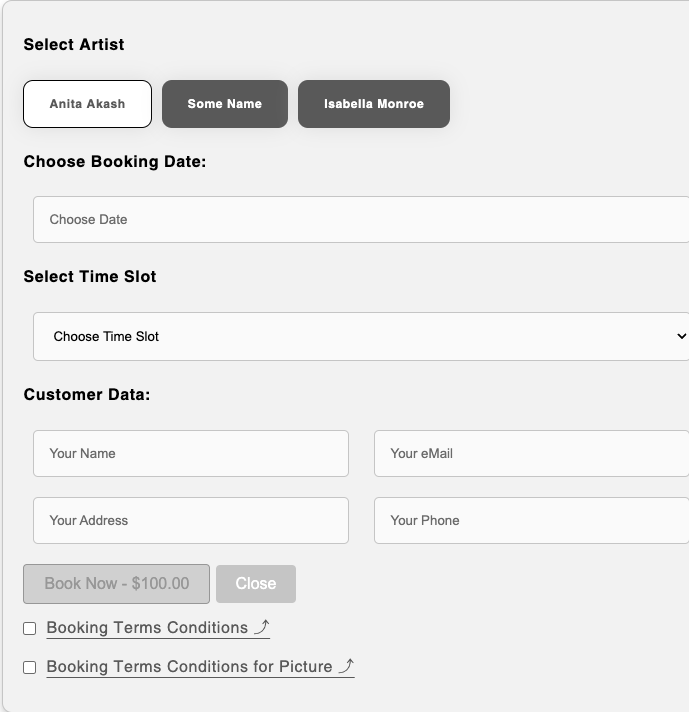The image size is (689, 712).
Task: Click the Close button
Action: click(256, 584)
